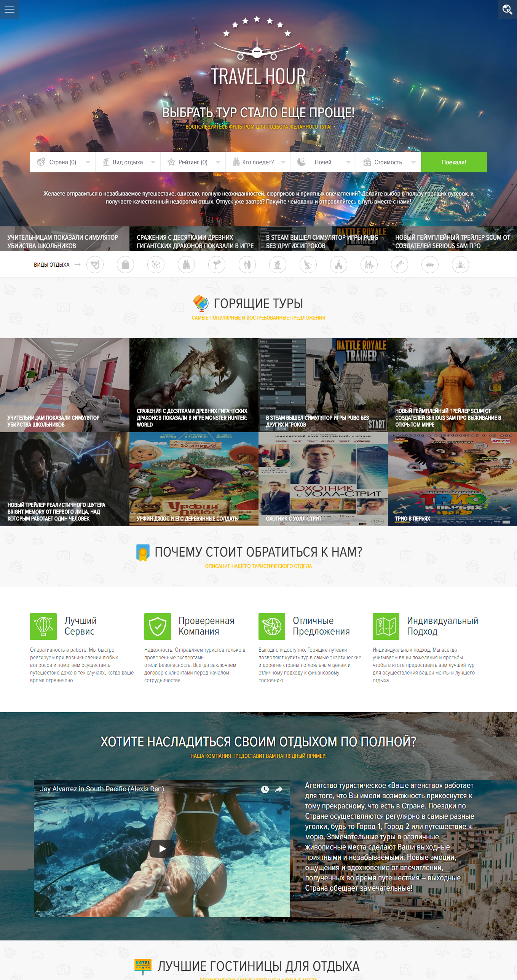Click the Виды отдыха label
The width and height of the screenshot is (517, 980).
pyautogui.click(x=52, y=265)
